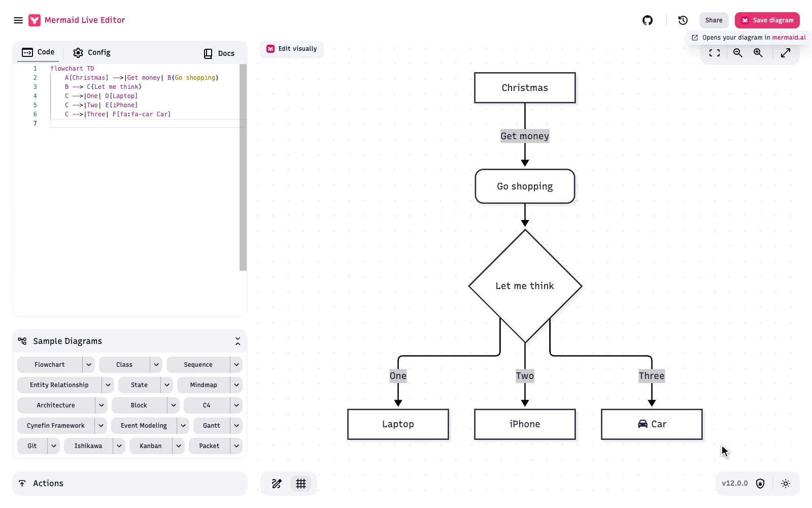Click the security shield icon
The height and width of the screenshot is (508, 812).
(760, 484)
